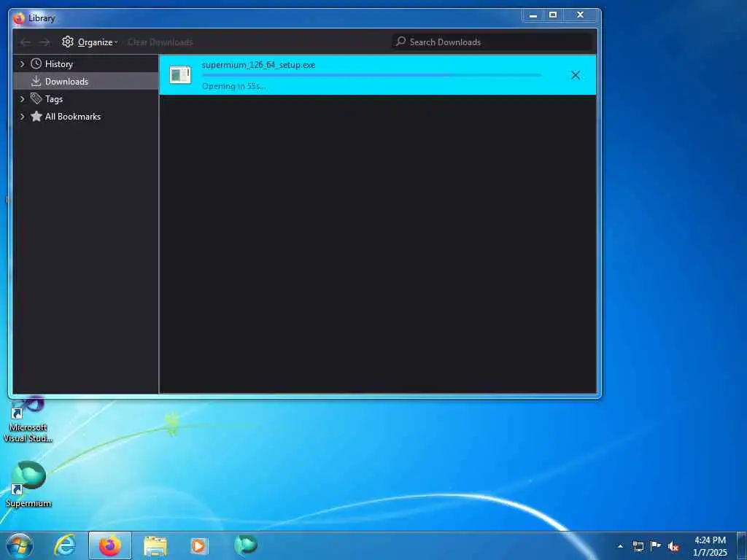This screenshot has width=747, height=560.
Task: Open Windows Explorer from taskbar
Action: [x=155, y=546]
